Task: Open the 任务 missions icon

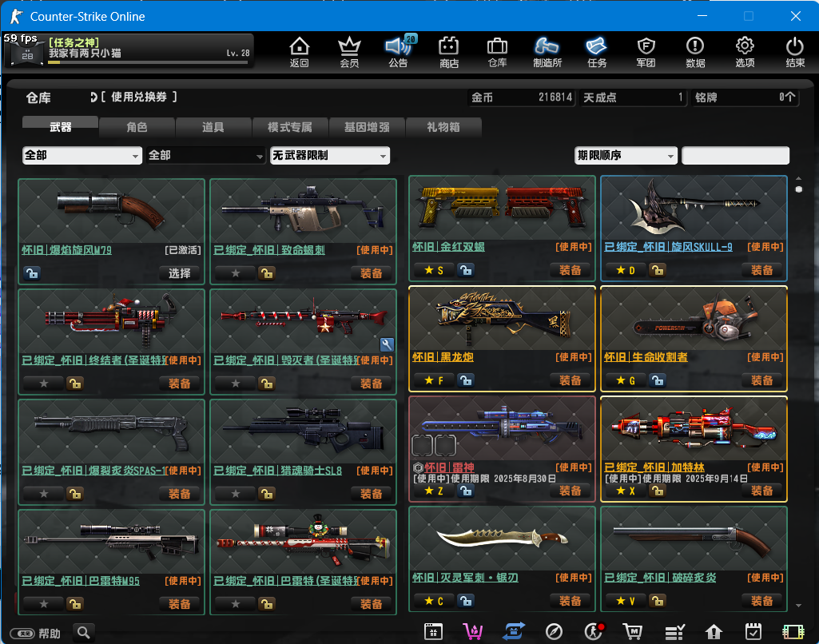Action: [x=597, y=52]
